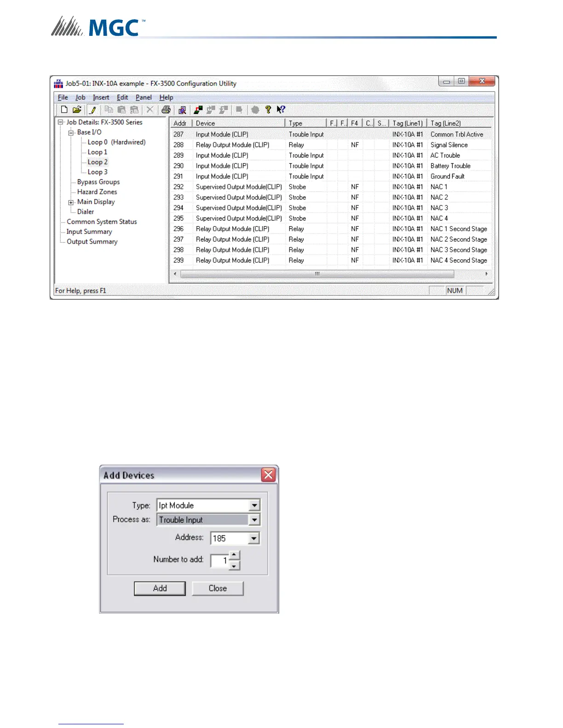Select row 288 Signal Silence
The height and width of the screenshot is (728, 563).
tap(330, 145)
